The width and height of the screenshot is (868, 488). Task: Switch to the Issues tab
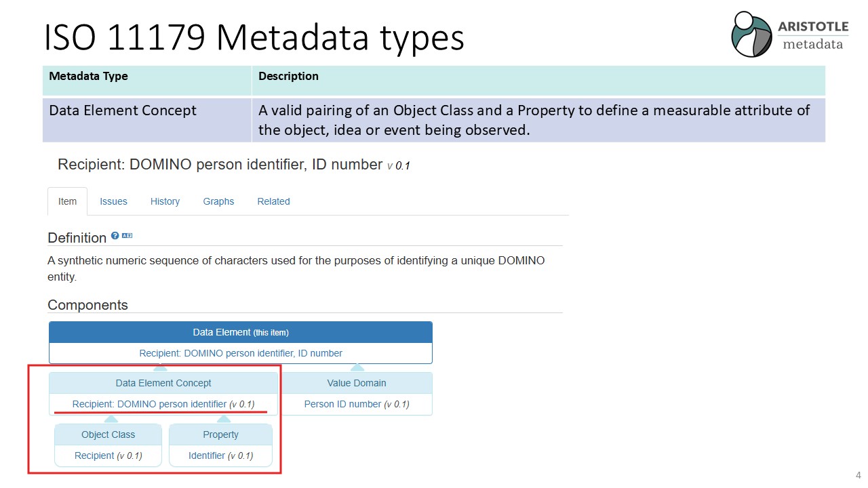pos(113,201)
